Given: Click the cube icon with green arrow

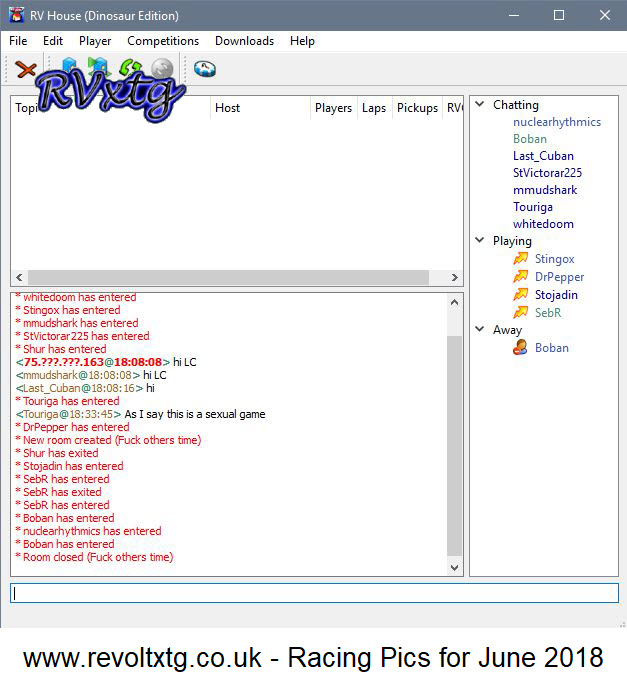Looking at the screenshot, I should coord(99,66).
